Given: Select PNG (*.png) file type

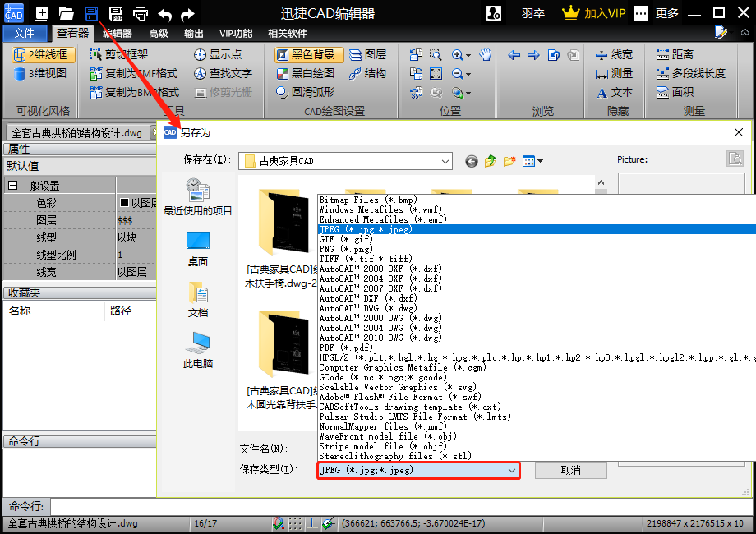Looking at the screenshot, I should (x=537, y=249).
